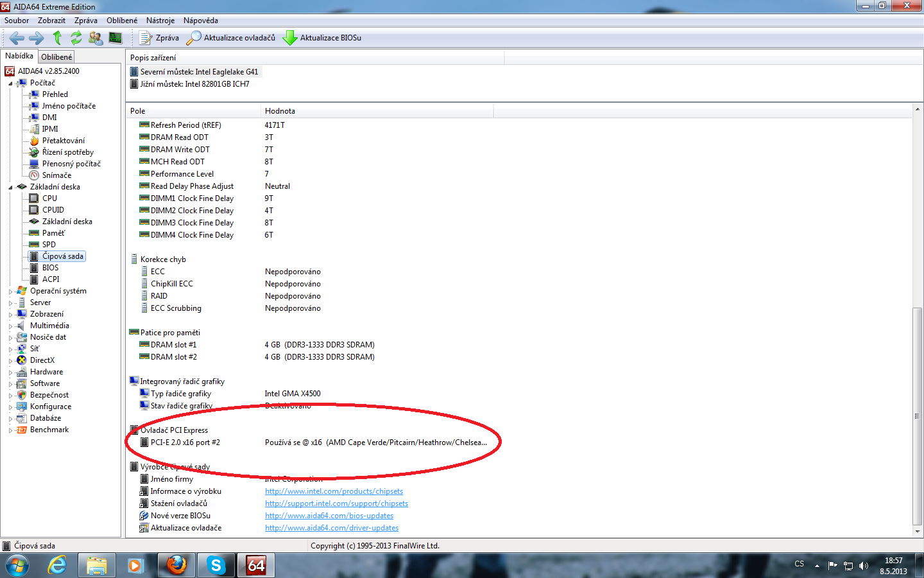Image resolution: width=924 pixels, height=578 pixels.
Task: Switch to the Nabídka tab
Action: (19, 56)
